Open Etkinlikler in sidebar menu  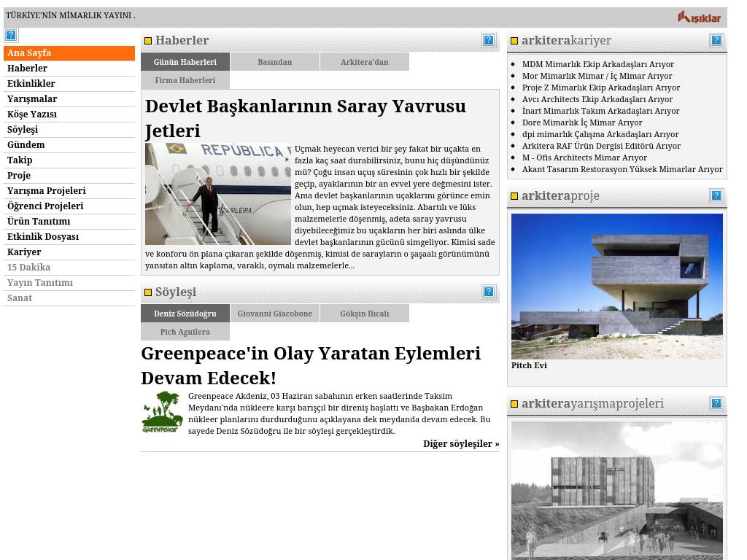(x=69, y=83)
